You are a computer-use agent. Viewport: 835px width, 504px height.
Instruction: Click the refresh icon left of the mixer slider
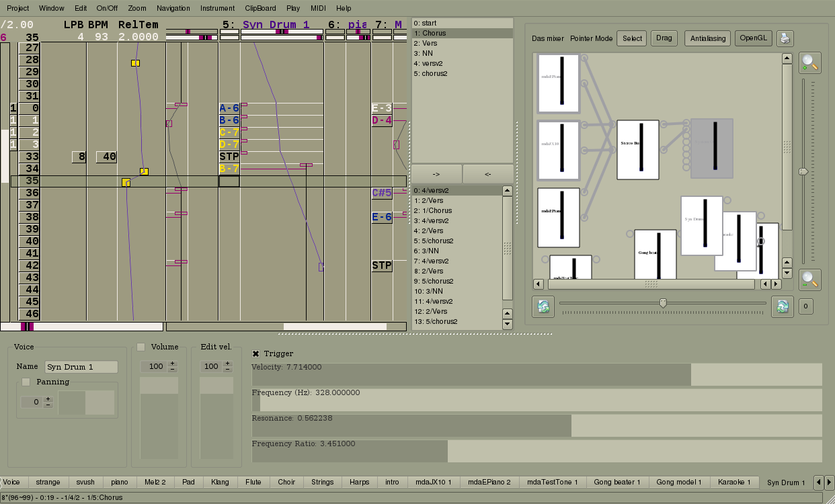[x=543, y=306]
